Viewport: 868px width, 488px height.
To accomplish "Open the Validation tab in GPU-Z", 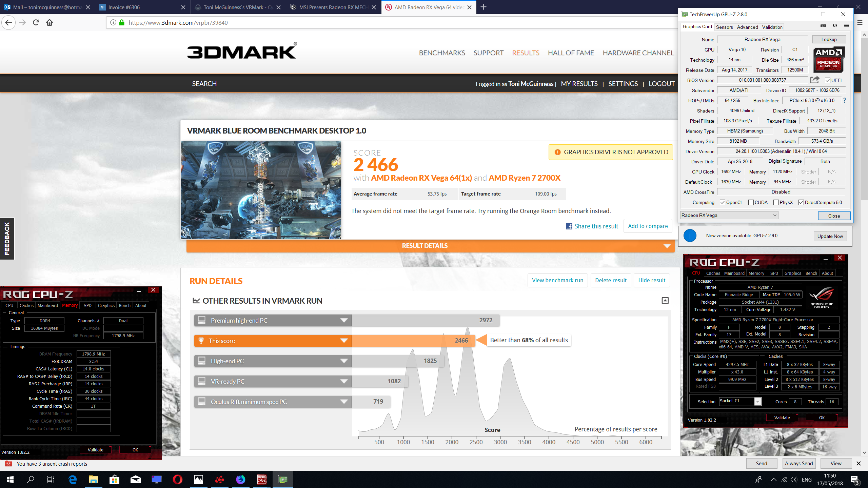I will [772, 27].
